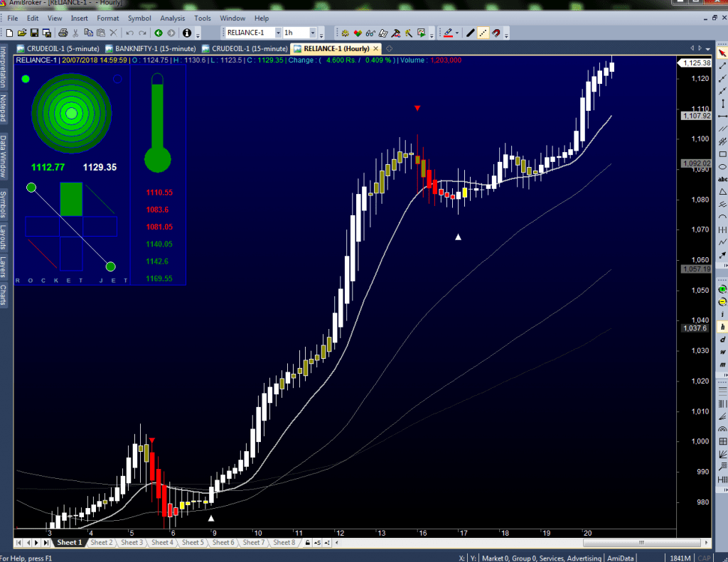Click the green Back navigation arrow

click(x=159, y=33)
